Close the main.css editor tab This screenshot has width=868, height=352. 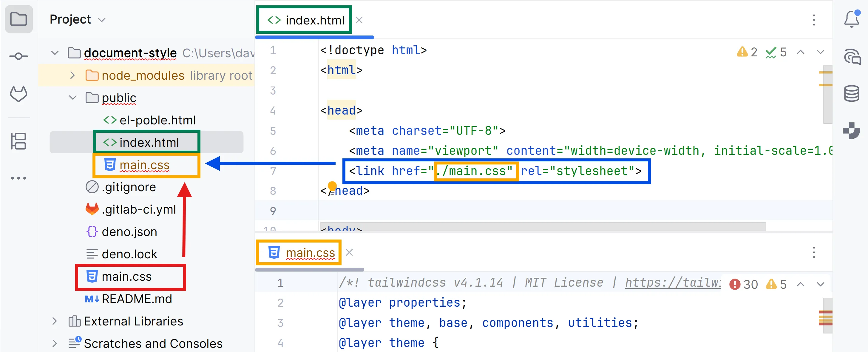349,253
